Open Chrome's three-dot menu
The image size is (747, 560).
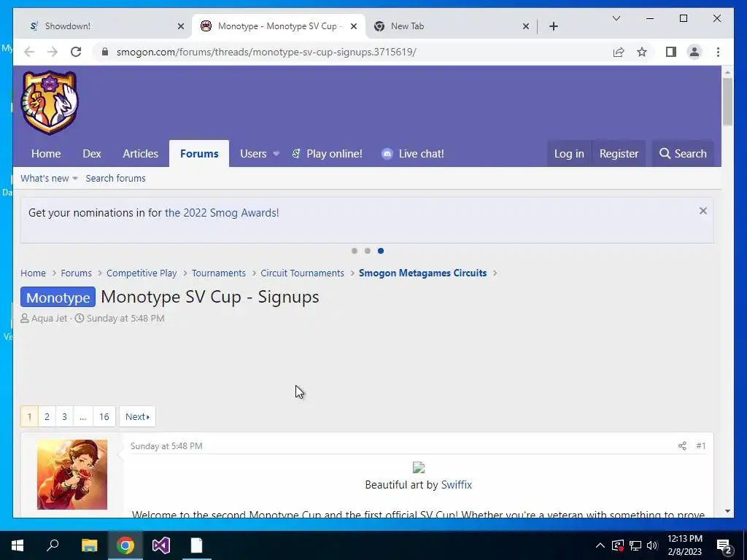point(718,52)
